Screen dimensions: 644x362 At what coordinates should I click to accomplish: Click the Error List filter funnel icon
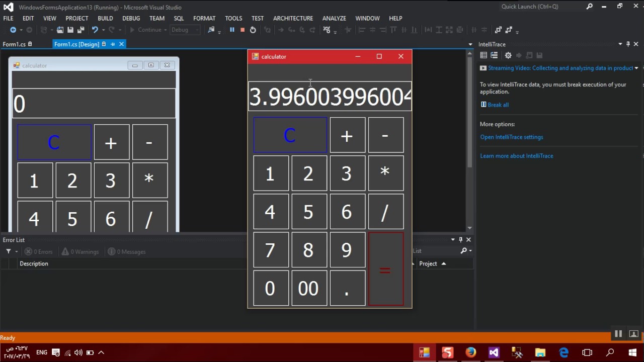point(9,251)
